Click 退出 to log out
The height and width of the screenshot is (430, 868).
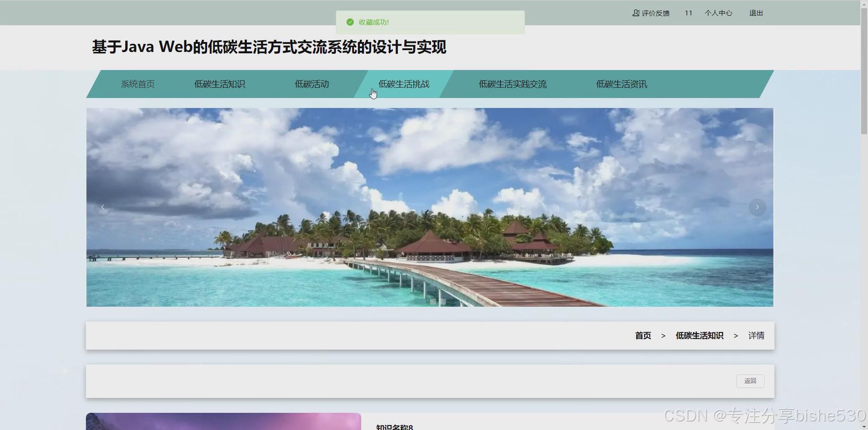tap(755, 13)
